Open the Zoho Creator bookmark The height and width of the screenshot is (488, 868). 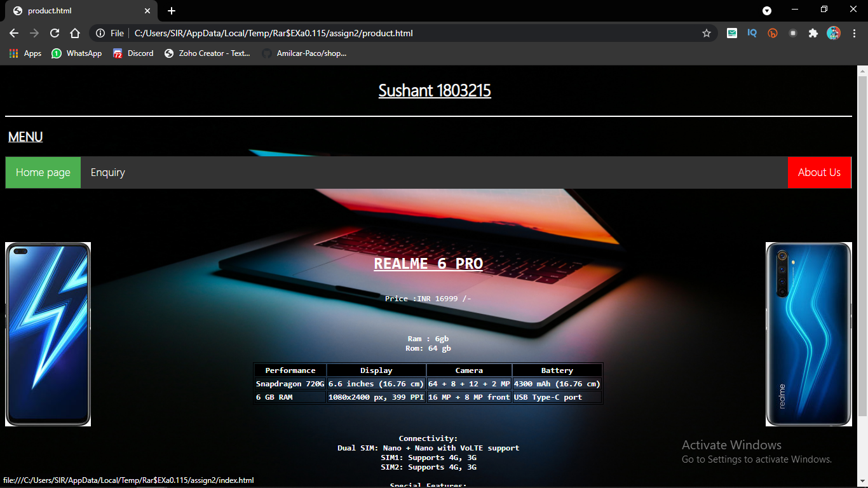(207, 53)
